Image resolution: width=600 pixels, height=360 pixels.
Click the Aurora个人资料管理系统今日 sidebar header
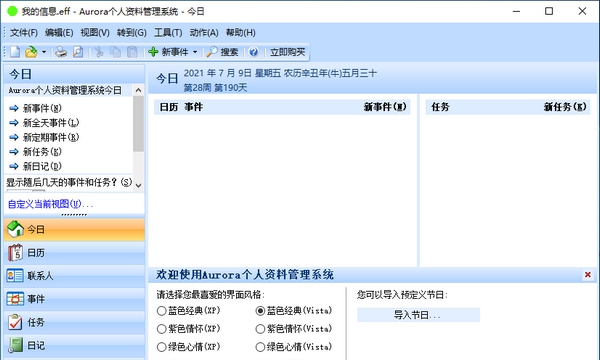click(65, 90)
